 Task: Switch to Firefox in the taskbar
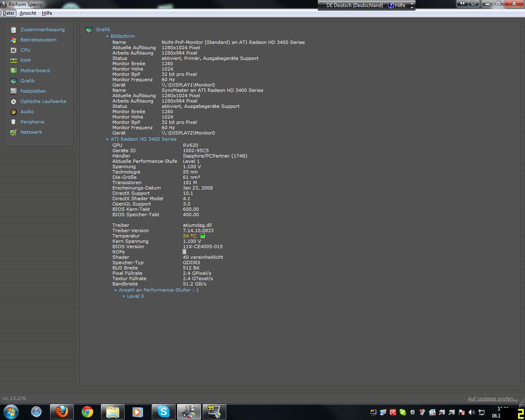pos(62,412)
